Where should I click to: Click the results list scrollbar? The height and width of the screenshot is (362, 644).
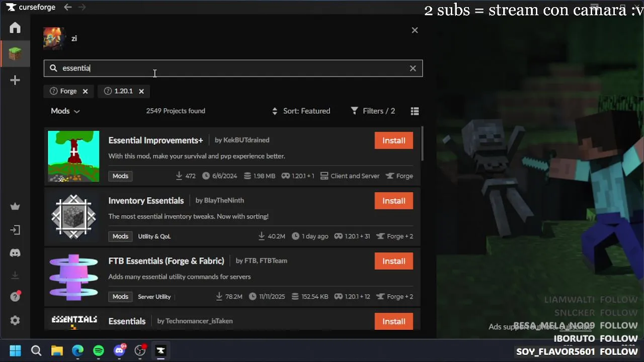coord(422,143)
